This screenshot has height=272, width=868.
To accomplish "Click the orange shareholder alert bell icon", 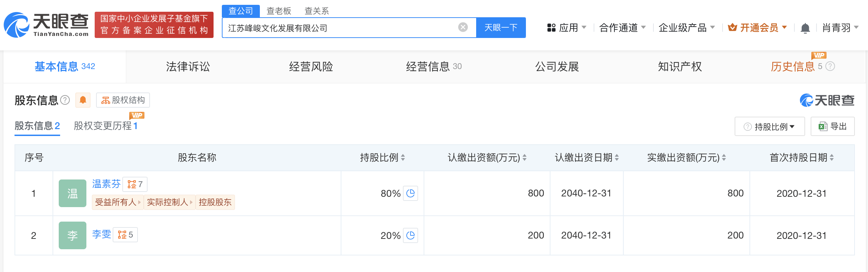I will click(x=83, y=100).
